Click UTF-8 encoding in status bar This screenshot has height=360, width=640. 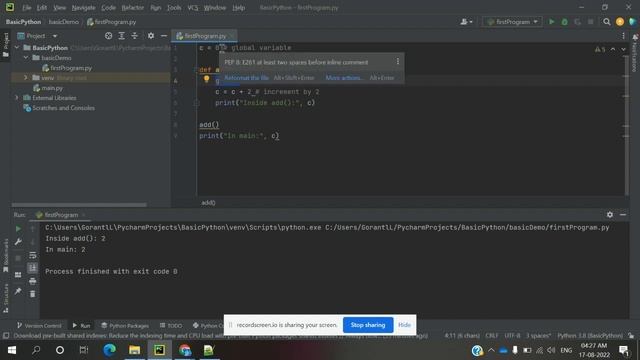[x=512, y=336]
